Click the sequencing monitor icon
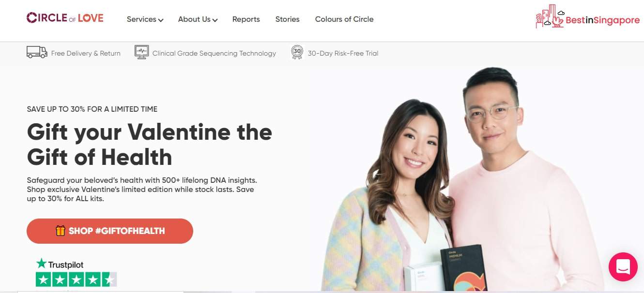This screenshot has width=644, height=293. pos(142,52)
